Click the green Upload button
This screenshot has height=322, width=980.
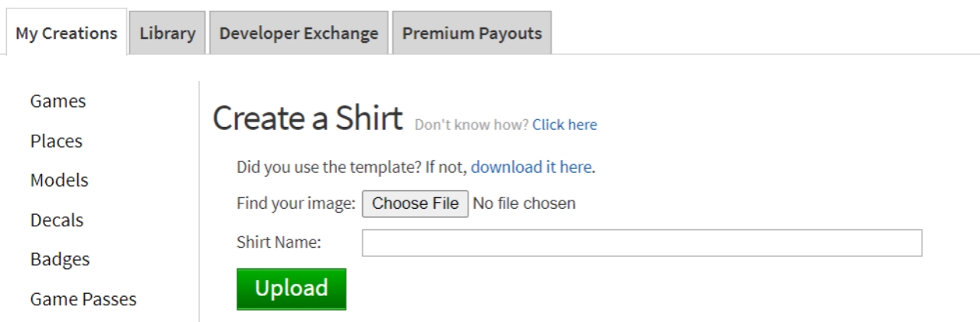click(x=291, y=288)
